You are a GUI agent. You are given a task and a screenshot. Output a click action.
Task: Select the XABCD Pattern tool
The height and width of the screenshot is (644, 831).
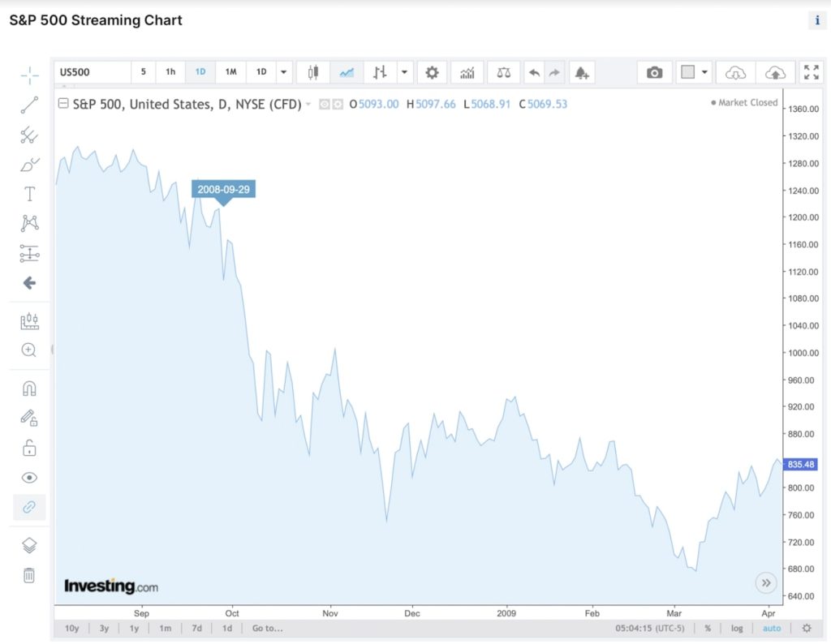click(x=28, y=223)
